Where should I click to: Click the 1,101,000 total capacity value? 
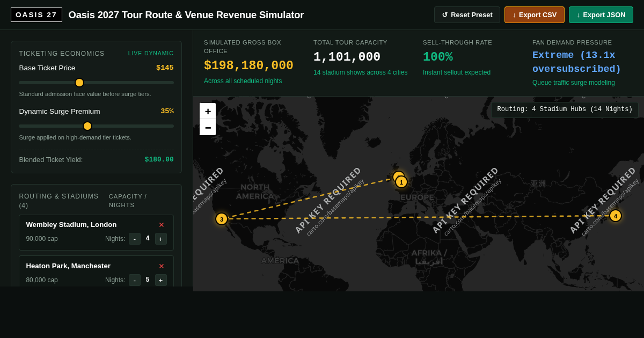(347, 57)
